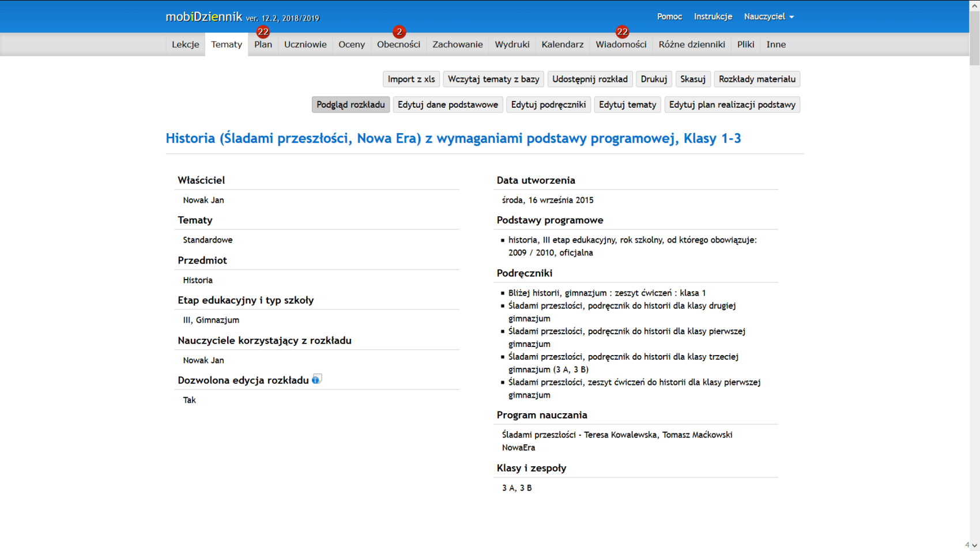The width and height of the screenshot is (980, 551).
Task: Click Udostępnij rozkład button
Action: point(590,79)
